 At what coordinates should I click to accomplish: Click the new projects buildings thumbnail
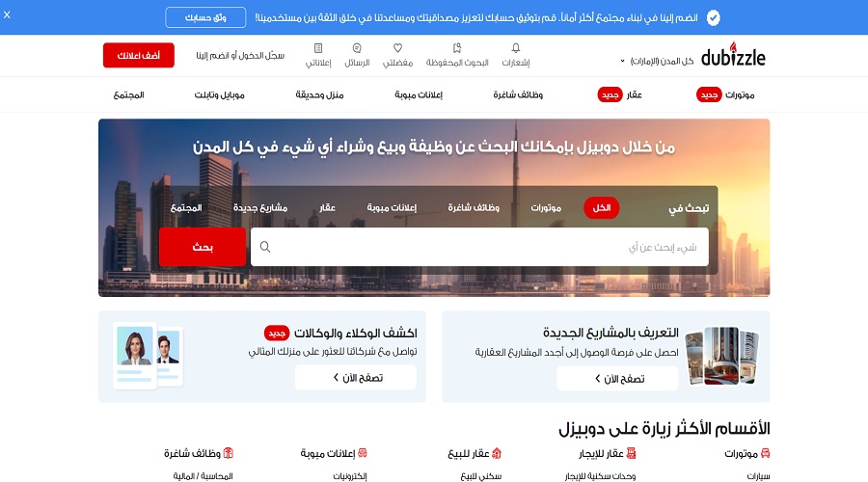click(x=721, y=356)
